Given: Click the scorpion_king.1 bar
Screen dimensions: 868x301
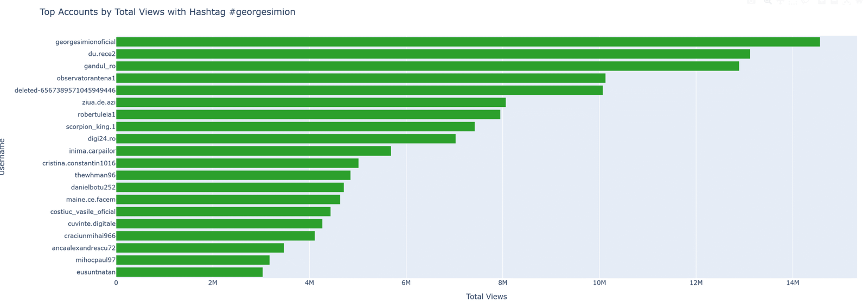Looking at the screenshot, I should click(x=295, y=127).
